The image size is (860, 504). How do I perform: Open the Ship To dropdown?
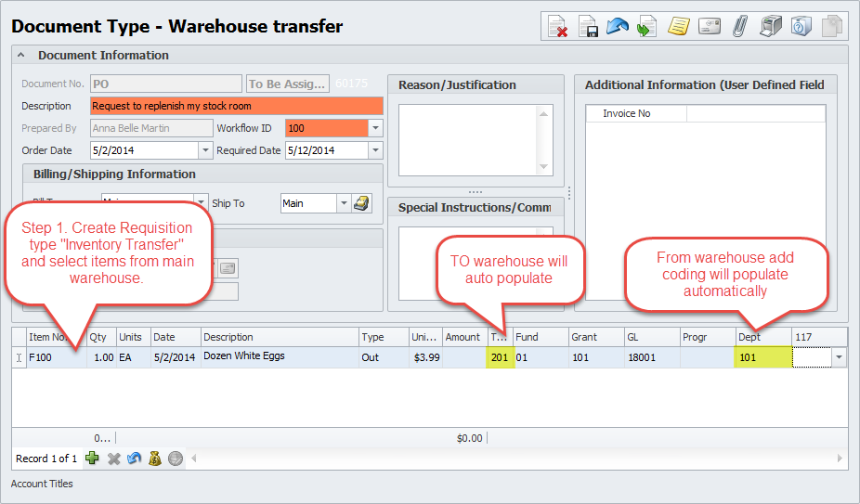coord(343,203)
